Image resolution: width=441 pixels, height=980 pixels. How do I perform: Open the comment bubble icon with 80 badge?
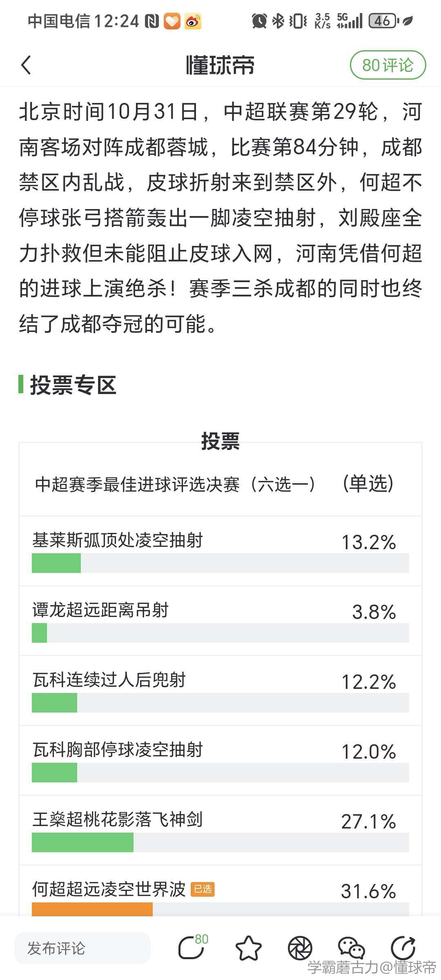tap(192, 947)
